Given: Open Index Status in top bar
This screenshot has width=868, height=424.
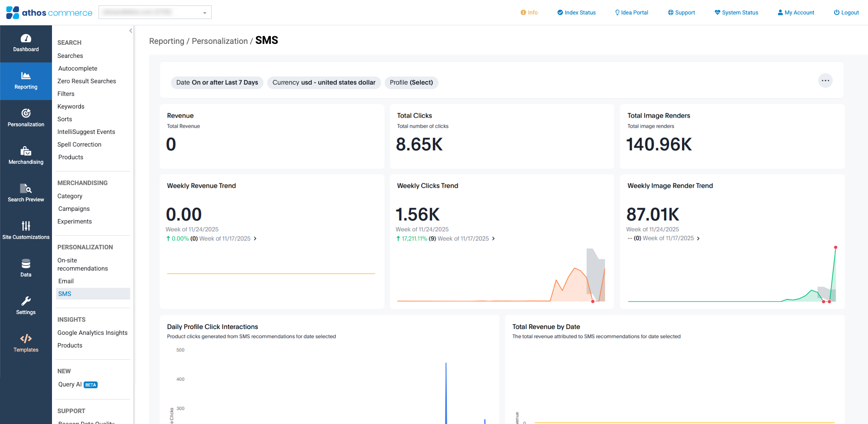Looking at the screenshot, I should [576, 13].
